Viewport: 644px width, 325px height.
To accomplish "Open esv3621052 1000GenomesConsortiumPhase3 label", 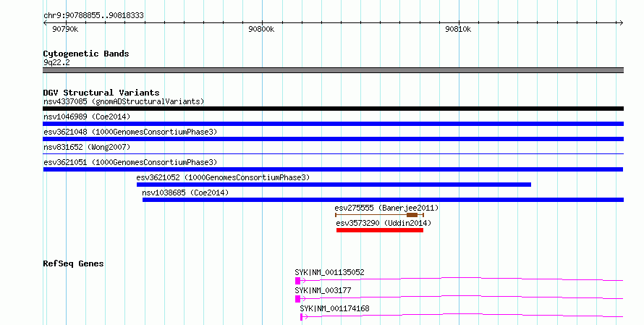I will (223, 177).
